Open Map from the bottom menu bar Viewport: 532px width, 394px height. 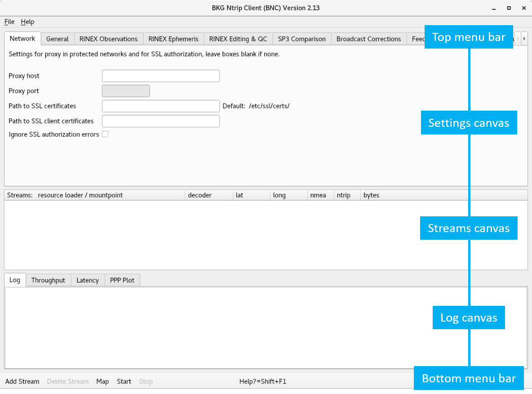102,381
